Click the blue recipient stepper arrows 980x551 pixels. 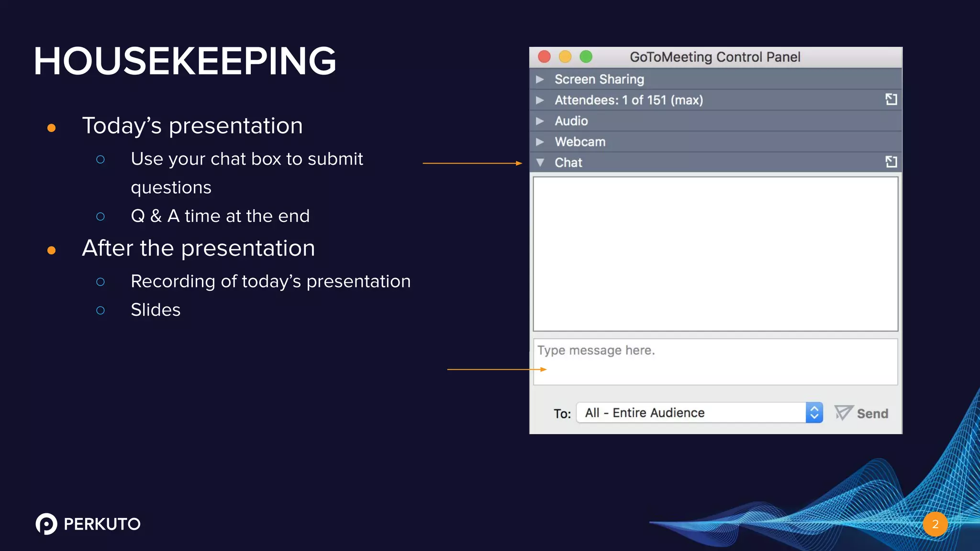(x=814, y=413)
